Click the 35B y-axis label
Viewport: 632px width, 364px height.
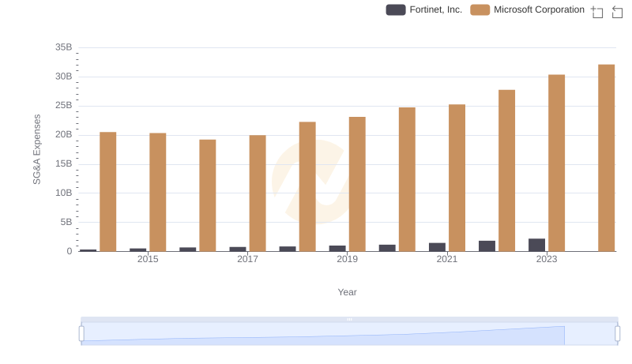click(64, 47)
